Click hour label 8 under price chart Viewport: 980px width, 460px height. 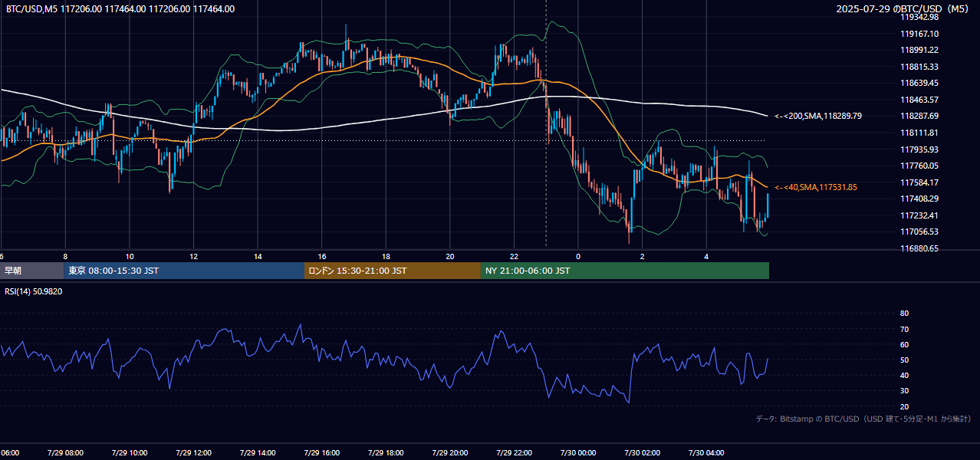point(65,256)
